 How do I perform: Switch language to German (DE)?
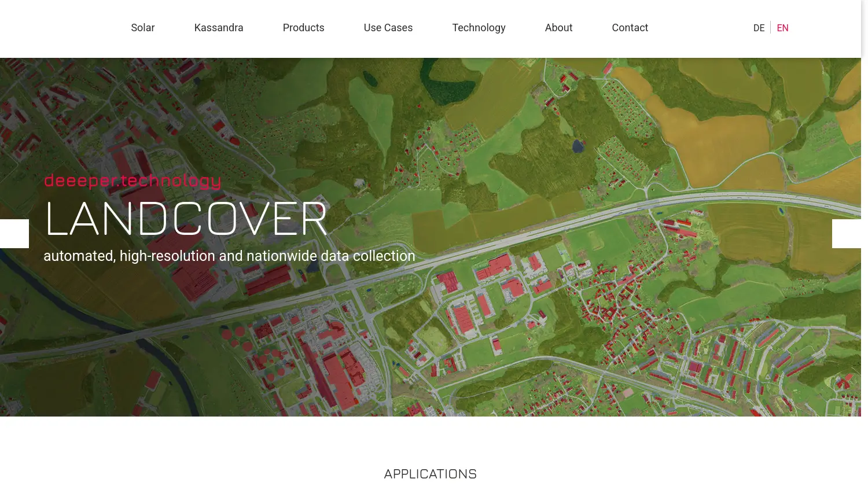tap(759, 28)
